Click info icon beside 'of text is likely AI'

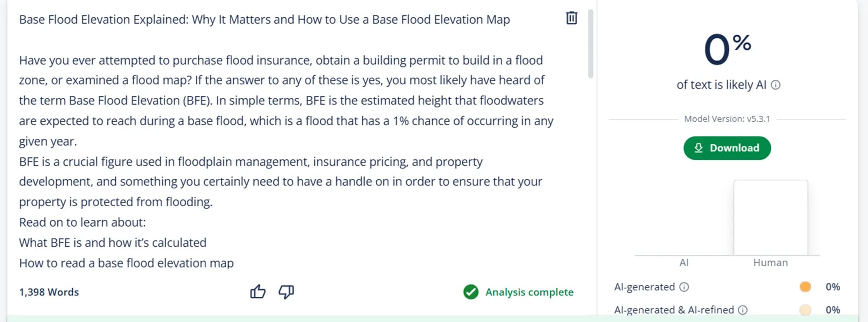pos(776,85)
